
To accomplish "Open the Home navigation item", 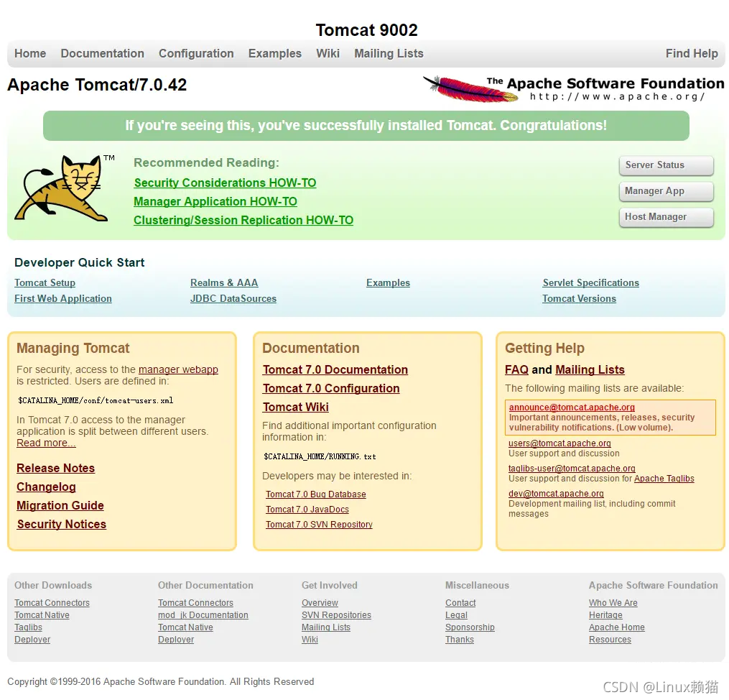I will (x=30, y=53).
